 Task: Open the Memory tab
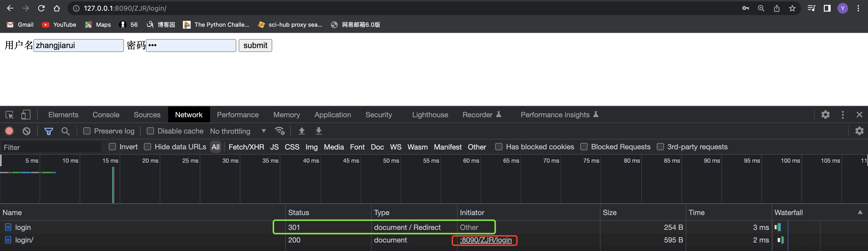point(287,115)
